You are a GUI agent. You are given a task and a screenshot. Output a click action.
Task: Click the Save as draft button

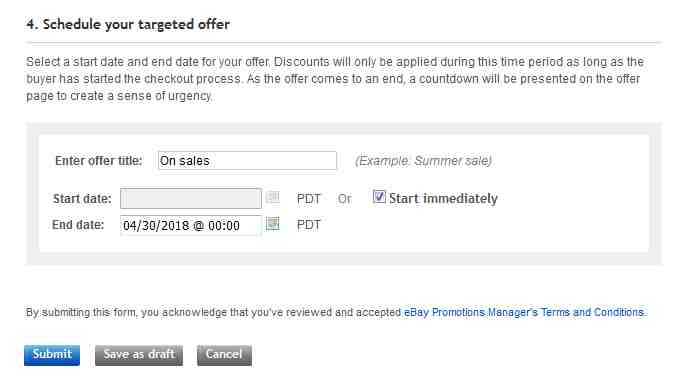tap(139, 355)
